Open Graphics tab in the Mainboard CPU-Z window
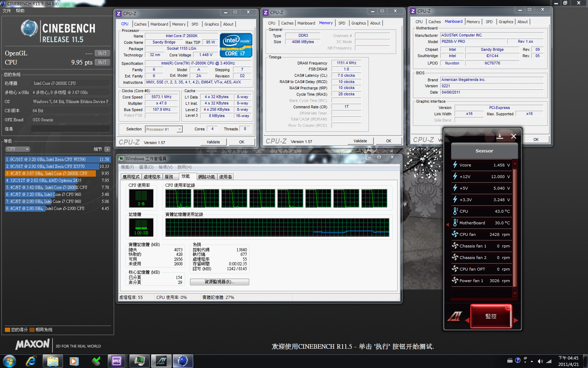The image size is (588, 368). click(506, 22)
